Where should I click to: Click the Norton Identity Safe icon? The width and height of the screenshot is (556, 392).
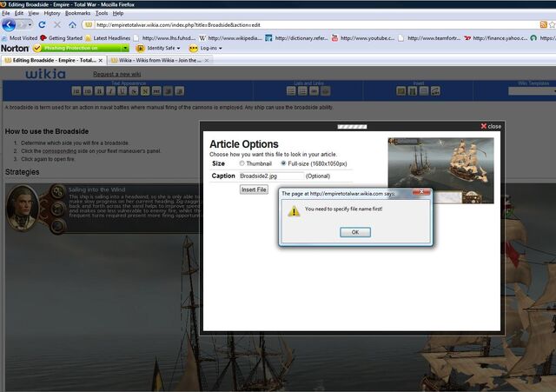click(141, 48)
